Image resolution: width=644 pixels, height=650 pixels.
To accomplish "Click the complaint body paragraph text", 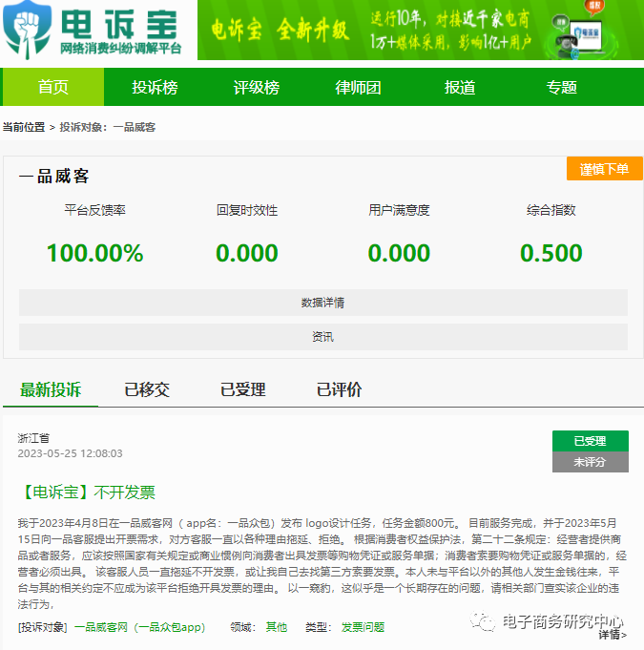I will [322, 564].
